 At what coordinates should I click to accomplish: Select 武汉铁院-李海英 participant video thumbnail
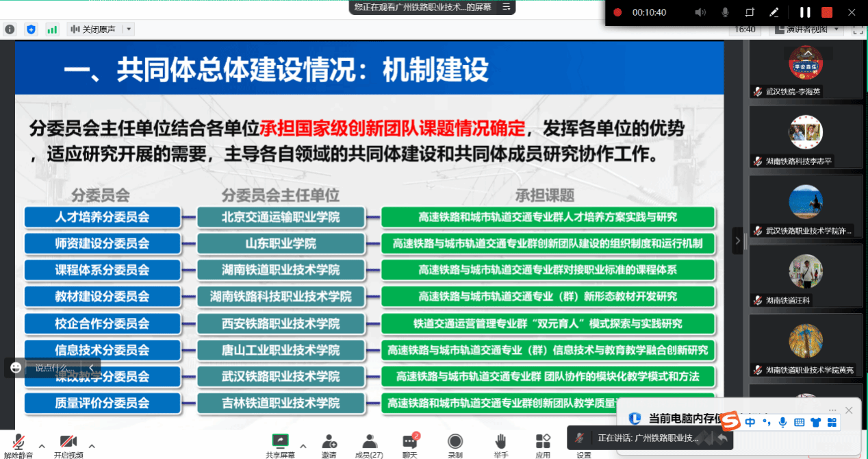click(x=805, y=68)
